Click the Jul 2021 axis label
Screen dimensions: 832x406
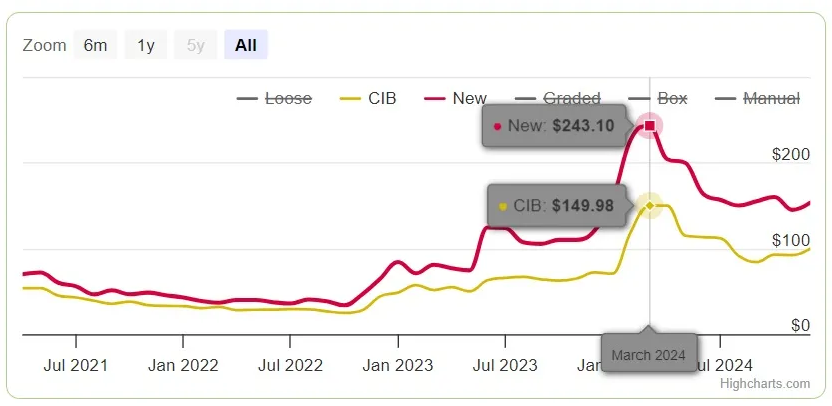coord(76,365)
